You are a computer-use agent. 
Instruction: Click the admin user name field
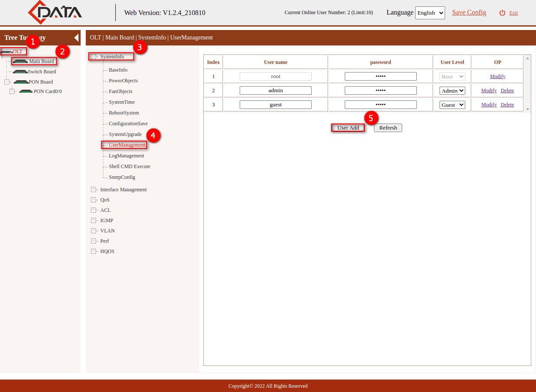tap(275, 90)
